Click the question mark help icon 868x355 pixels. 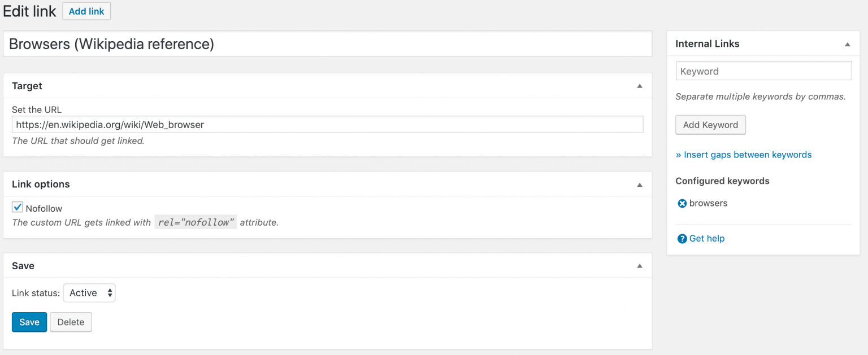[682, 238]
